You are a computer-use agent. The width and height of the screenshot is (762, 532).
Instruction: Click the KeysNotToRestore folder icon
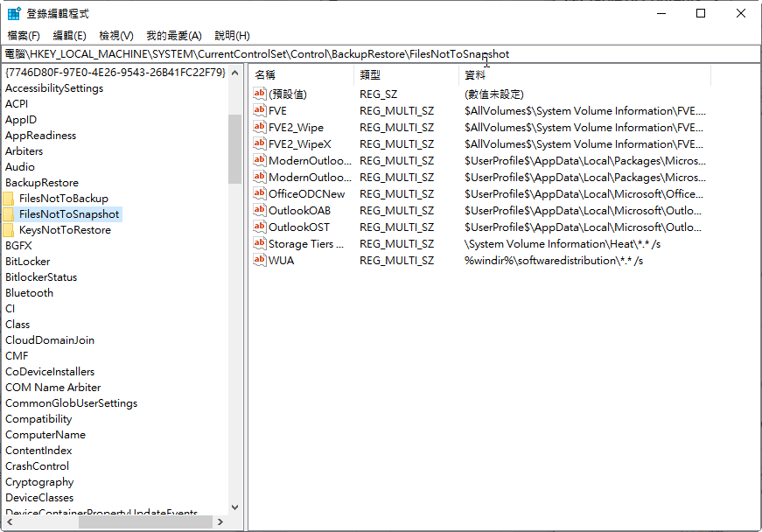[x=9, y=230]
